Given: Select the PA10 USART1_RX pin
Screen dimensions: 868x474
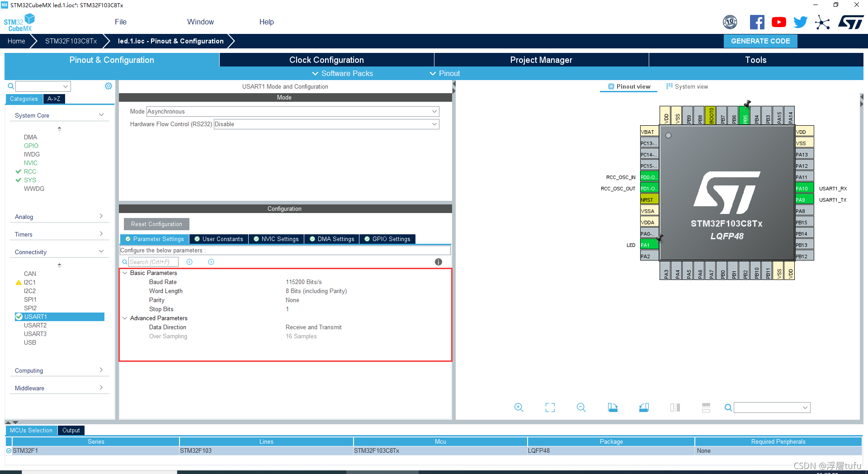Looking at the screenshot, I should [x=805, y=188].
